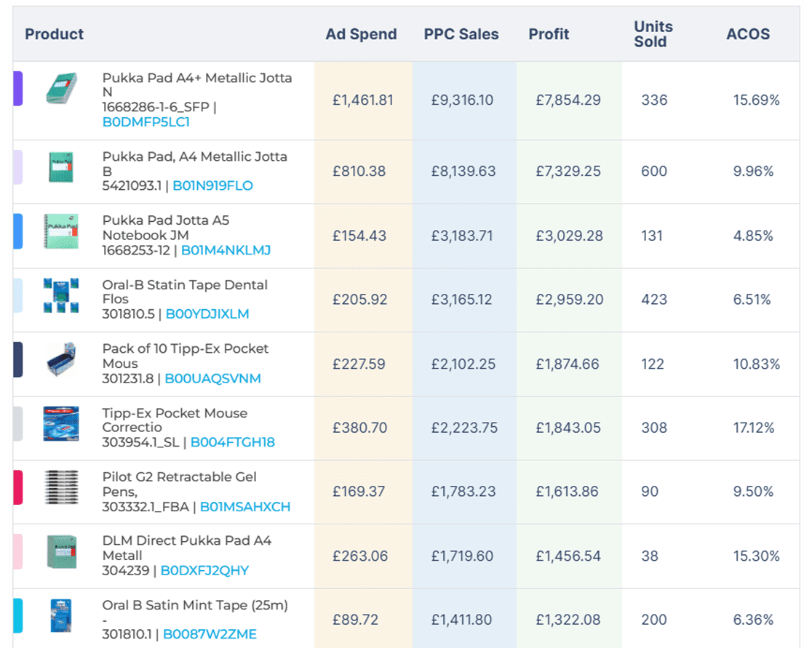
Task: Click Profit value £1,456.54
Action: pos(568,556)
